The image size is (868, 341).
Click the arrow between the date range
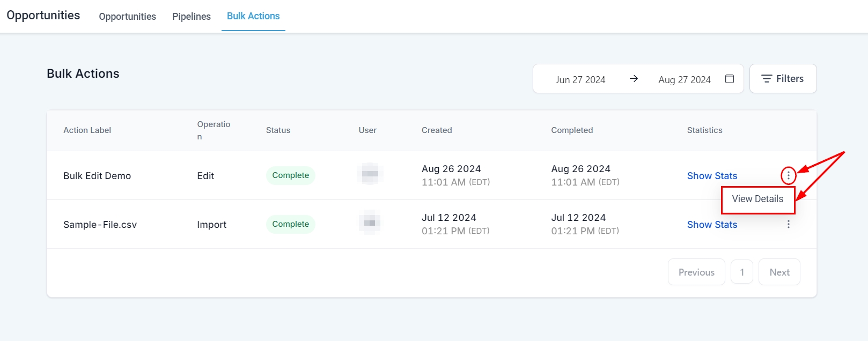tap(634, 79)
